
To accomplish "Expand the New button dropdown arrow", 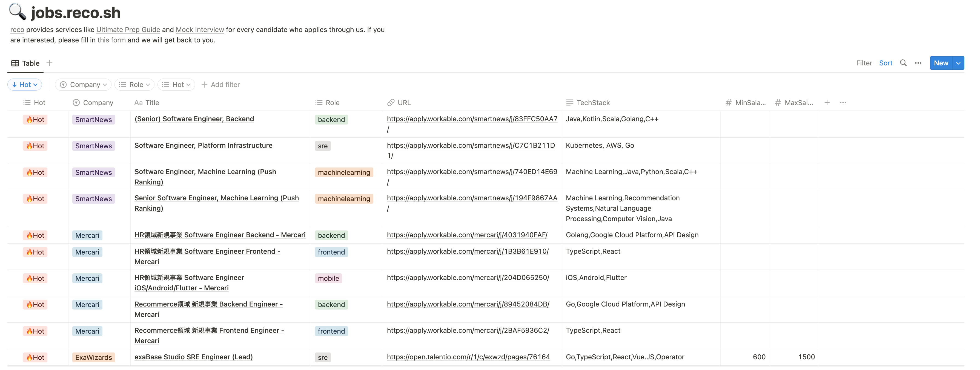I will tap(958, 63).
